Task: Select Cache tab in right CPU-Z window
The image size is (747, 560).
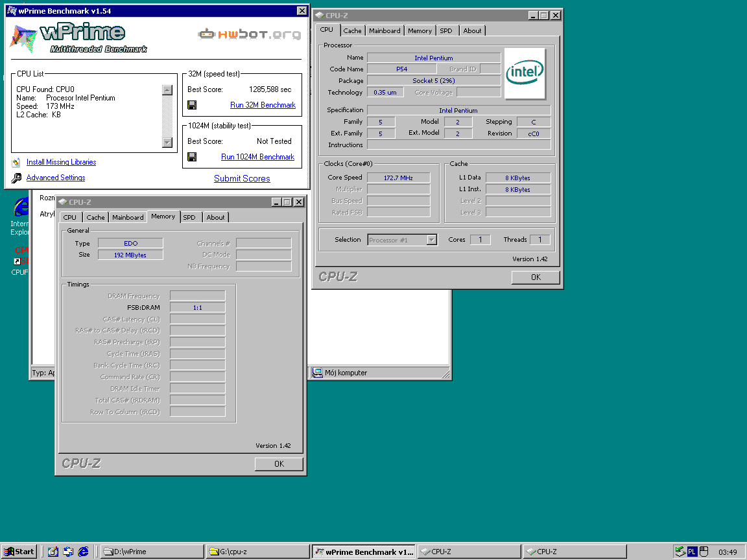Action: coord(353,30)
